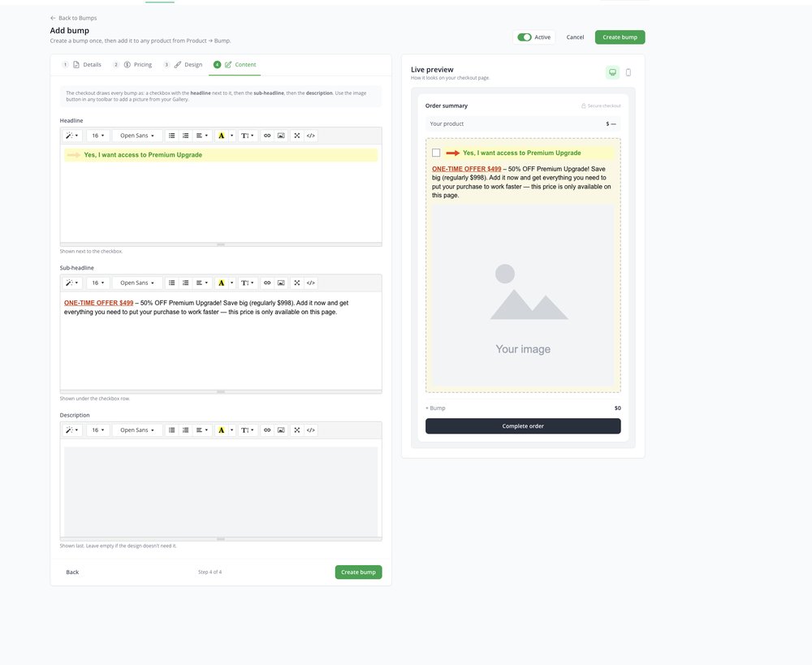Screen dimensions: 812x665
Task: Click Cancel next to the Active toggle
Action: click(575, 37)
